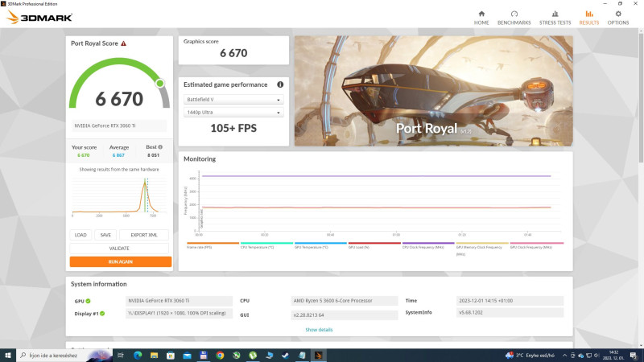Click the VALIDATE button

click(x=119, y=249)
